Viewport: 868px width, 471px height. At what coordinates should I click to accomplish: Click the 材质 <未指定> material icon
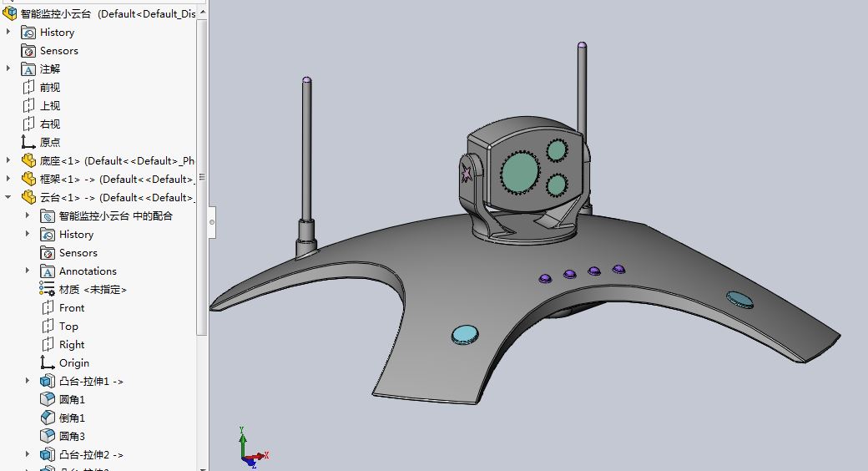[47, 289]
